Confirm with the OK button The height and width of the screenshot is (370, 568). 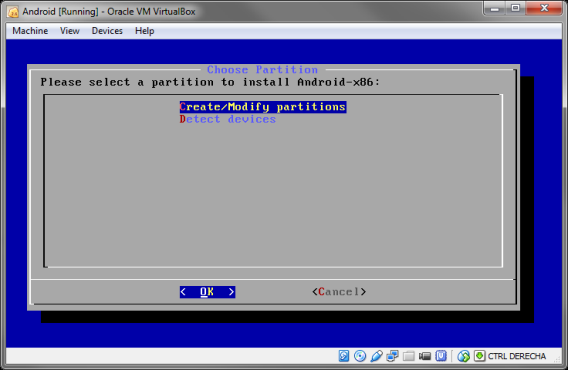tap(207, 292)
